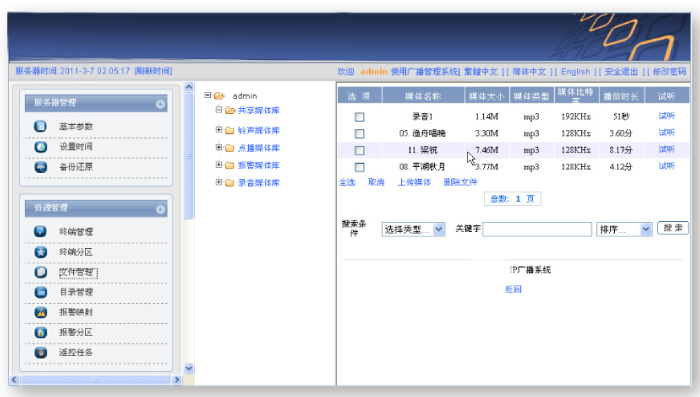700x397 pixels.
Task: Click the file name 05. 渔舟唱晚
Action: [422, 133]
